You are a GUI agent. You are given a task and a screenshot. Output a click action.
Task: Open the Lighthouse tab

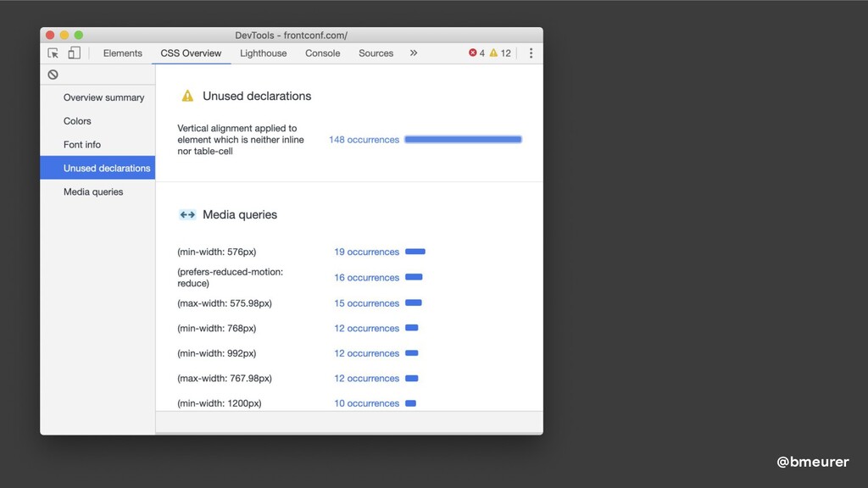coord(264,53)
